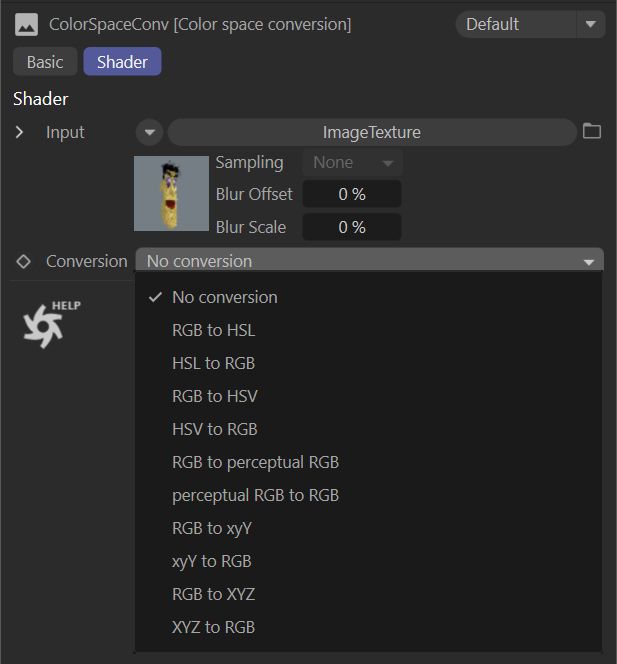617x664 pixels.
Task: Click the ImageTexture shader button
Action: [x=371, y=132]
